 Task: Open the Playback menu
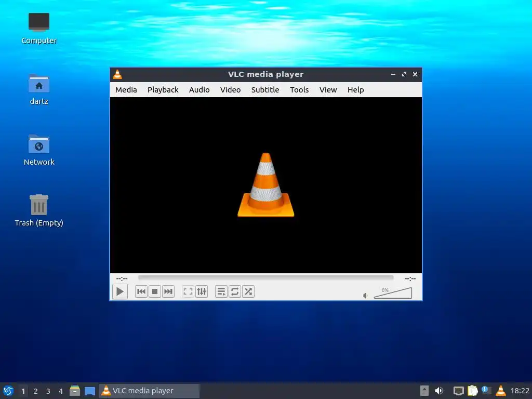(x=163, y=90)
